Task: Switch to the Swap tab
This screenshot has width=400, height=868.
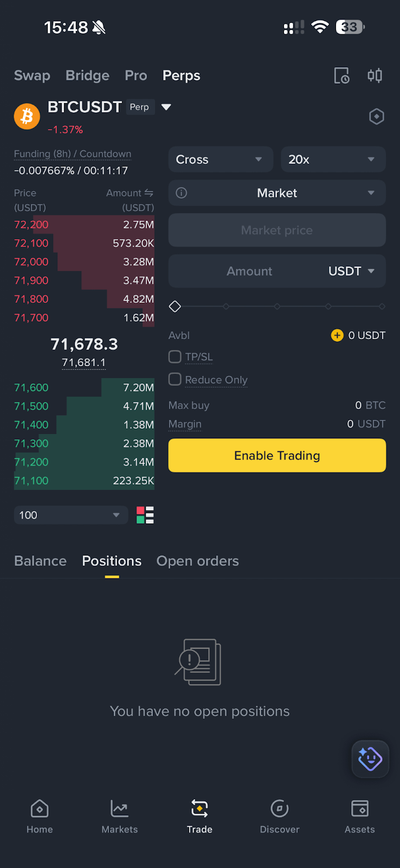Action: point(32,75)
